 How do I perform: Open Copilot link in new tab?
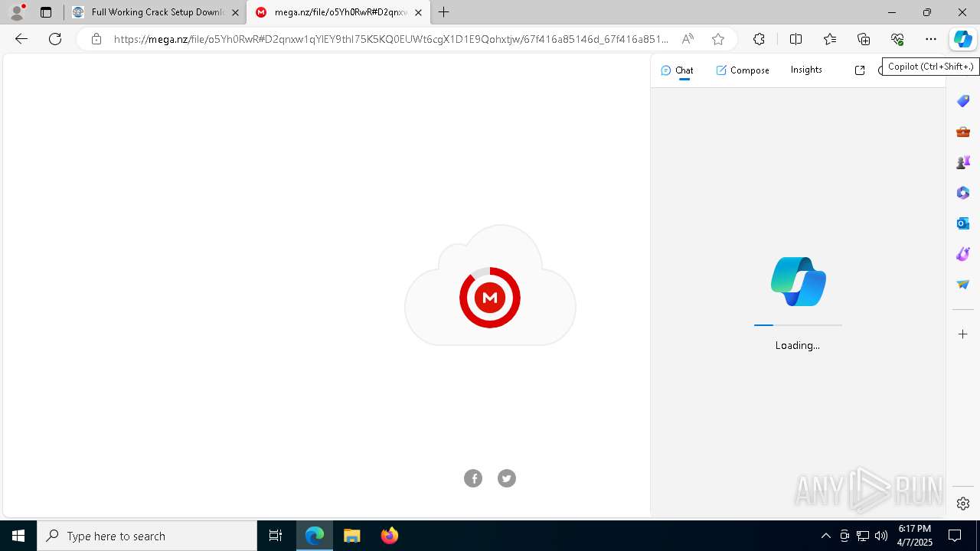tap(860, 70)
